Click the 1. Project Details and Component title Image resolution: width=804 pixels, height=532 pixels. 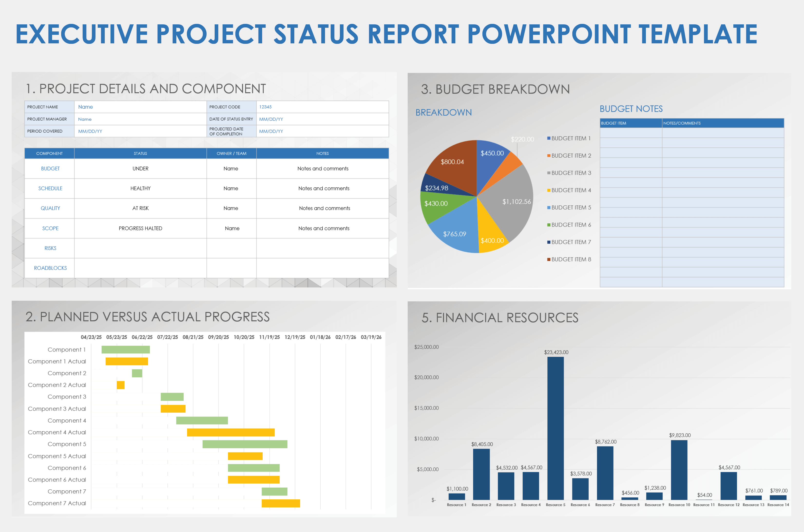click(x=146, y=89)
